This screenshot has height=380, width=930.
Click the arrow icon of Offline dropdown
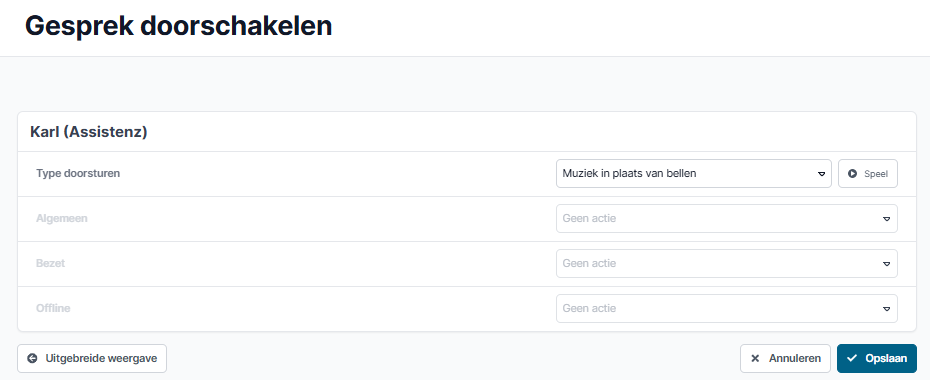pos(887,309)
